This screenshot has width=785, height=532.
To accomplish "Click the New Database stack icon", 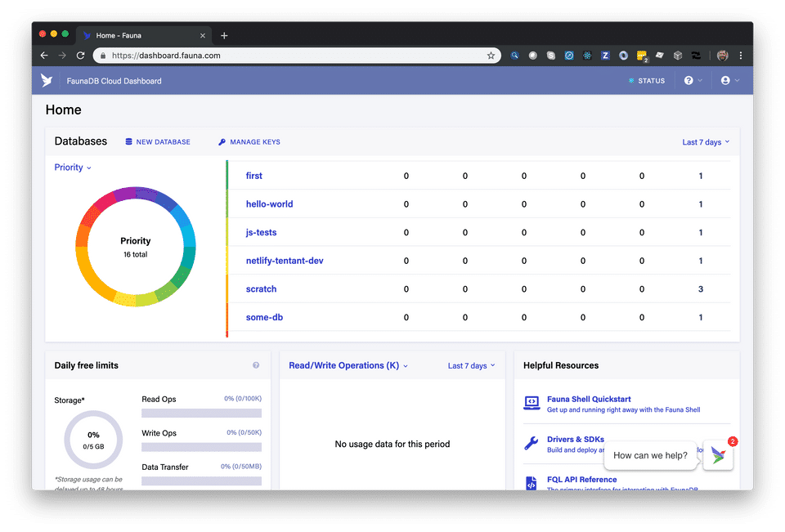I will click(128, 141).
